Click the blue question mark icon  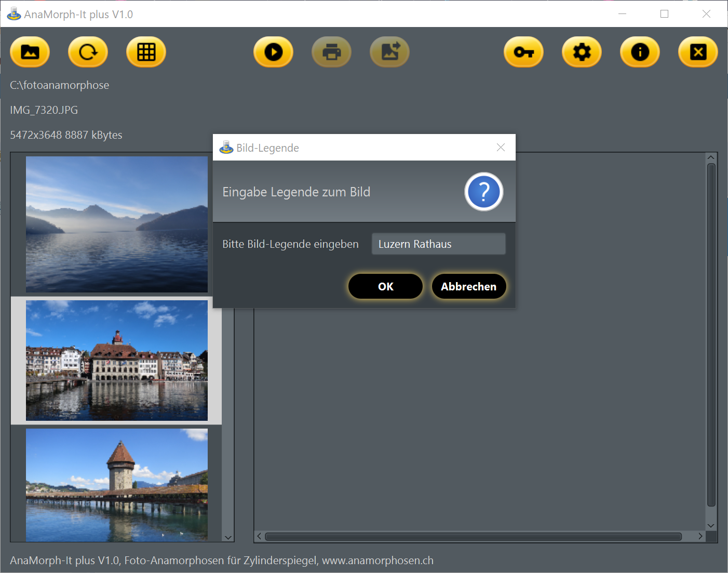(483, 192)
